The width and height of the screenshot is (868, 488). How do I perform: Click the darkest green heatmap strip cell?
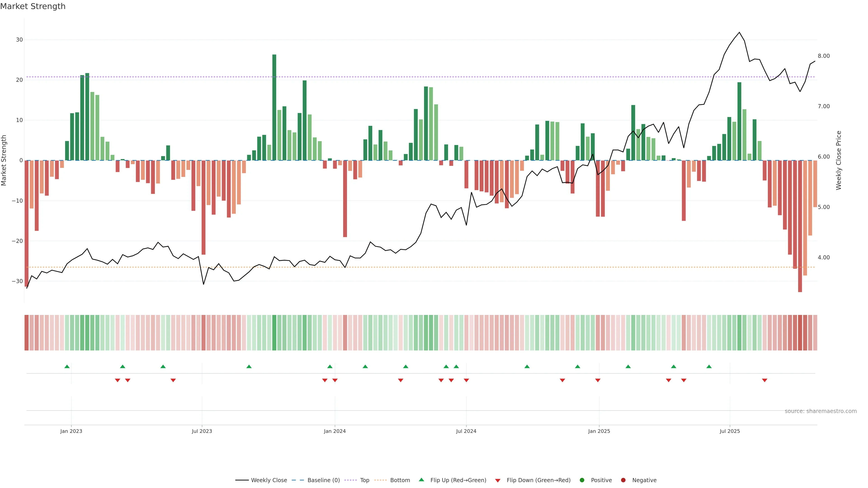pos(274,332)
